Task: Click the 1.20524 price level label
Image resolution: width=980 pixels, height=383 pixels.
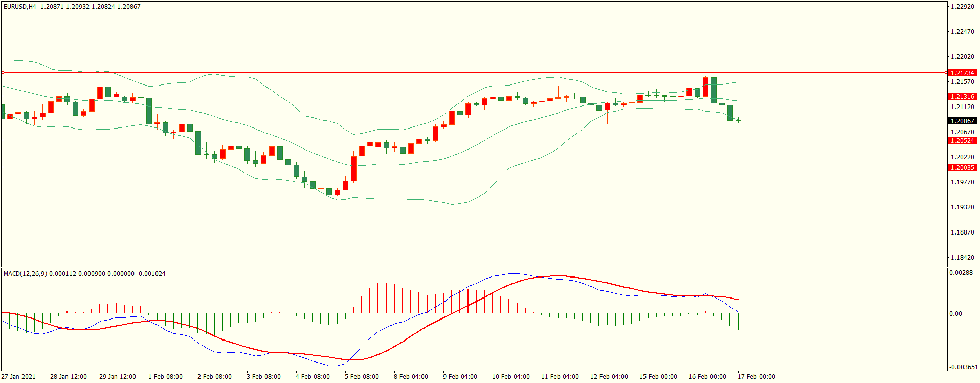Action: [962, 141]
